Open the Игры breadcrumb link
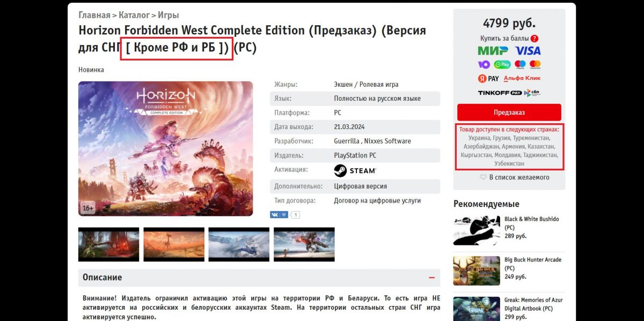 point(169,15)
